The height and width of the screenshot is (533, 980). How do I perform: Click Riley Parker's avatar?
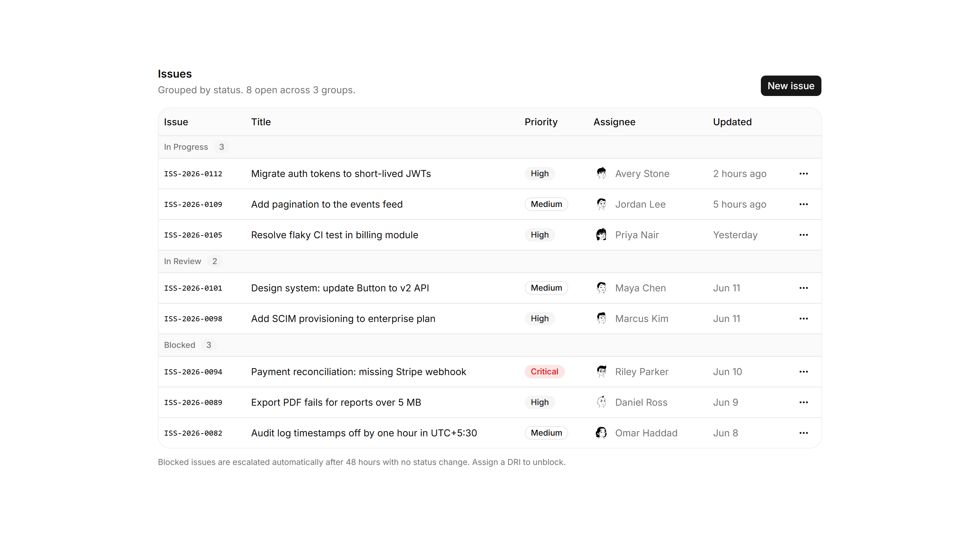pyautogui.click(x=602, y=372)
